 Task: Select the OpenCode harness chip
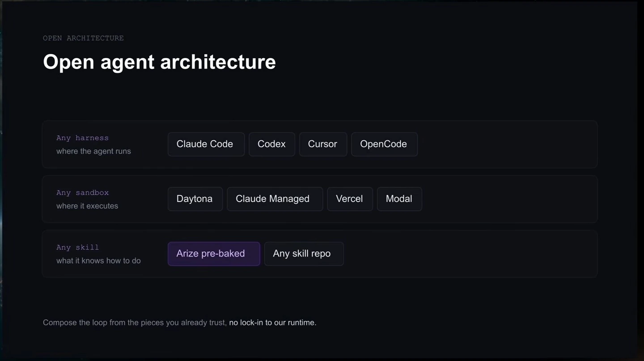pyautogui.click(x=384, y=144)
